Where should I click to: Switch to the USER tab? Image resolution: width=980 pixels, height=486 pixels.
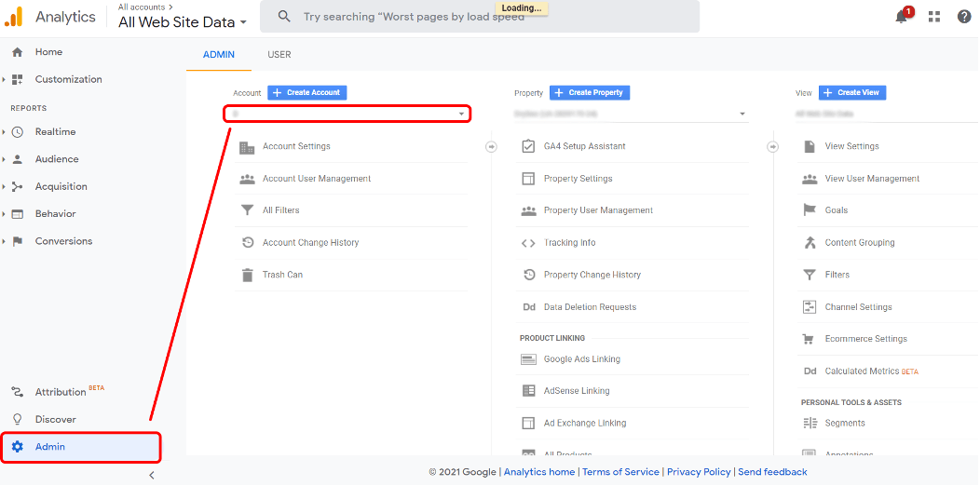(x=279, y=55)
